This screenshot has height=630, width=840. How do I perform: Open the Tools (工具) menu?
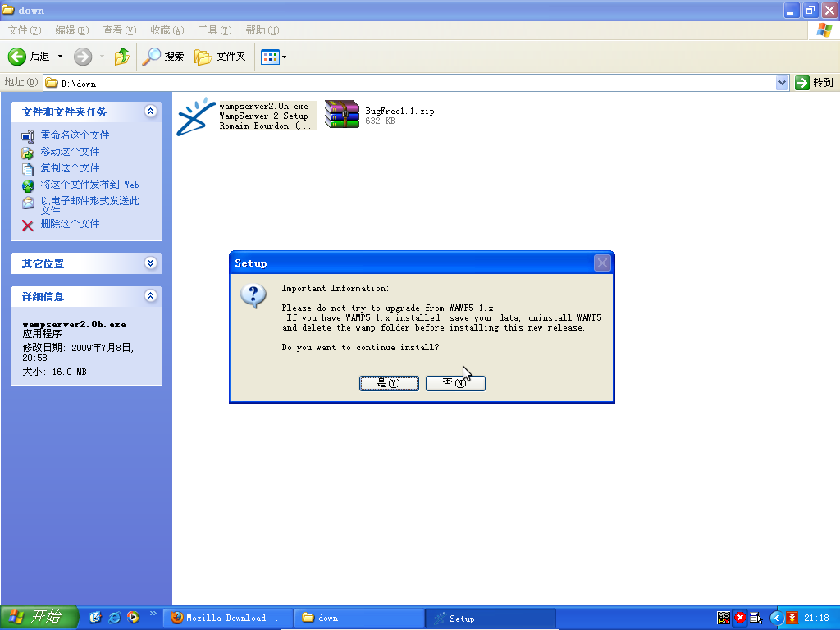(215, 30)
